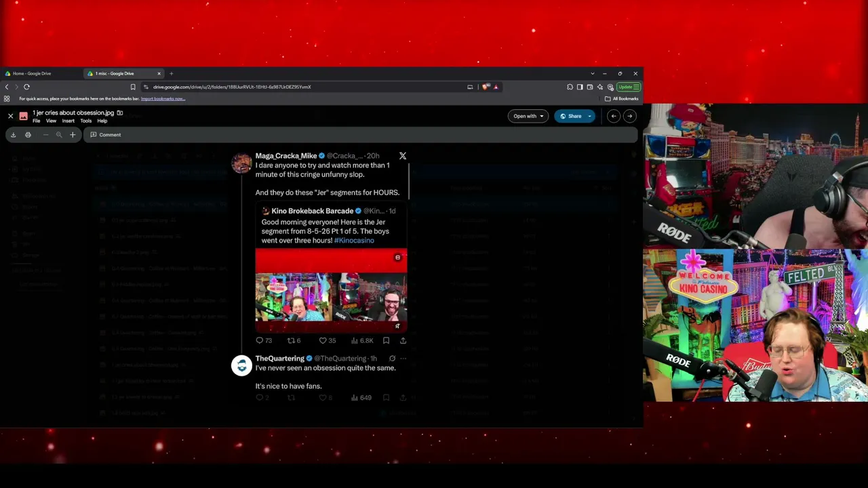Open the Tools menu
The width and height of the screenshot is (868, 488).
pos(86,121)
